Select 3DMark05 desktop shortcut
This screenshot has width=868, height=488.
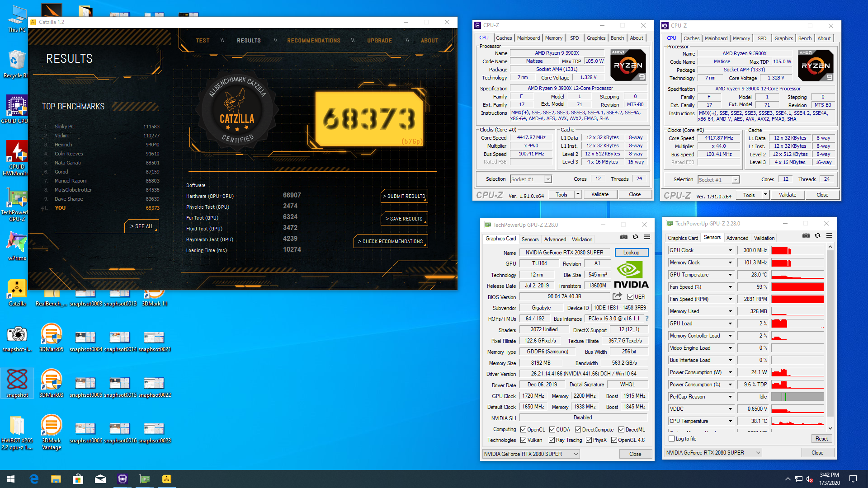coord(51,338)
